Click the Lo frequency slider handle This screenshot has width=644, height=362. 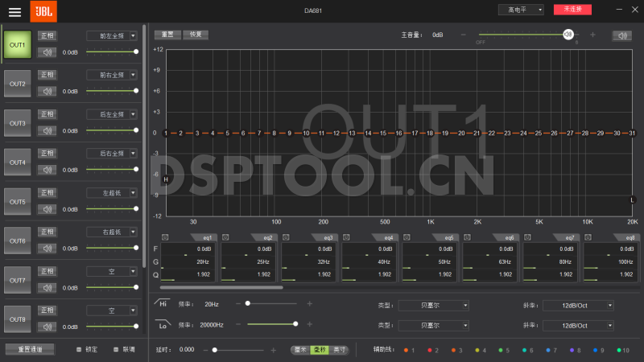pos(295,324)
